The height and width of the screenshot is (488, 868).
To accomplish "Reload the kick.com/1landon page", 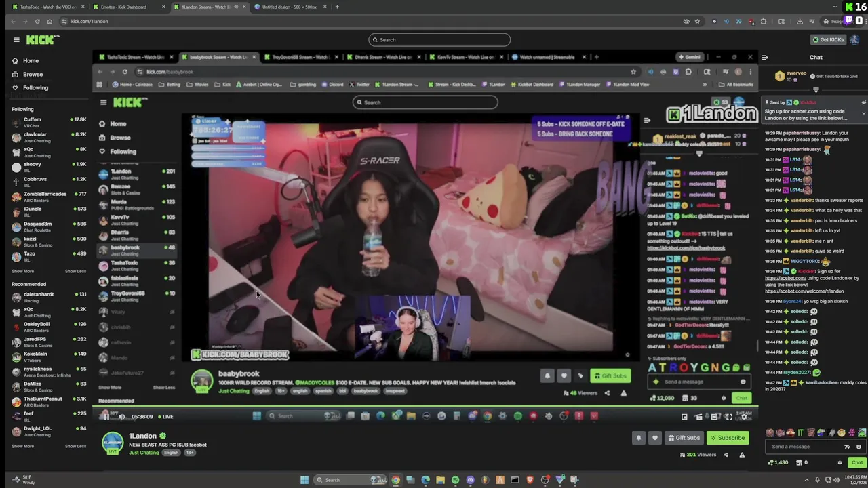I will tap(37, 21).
